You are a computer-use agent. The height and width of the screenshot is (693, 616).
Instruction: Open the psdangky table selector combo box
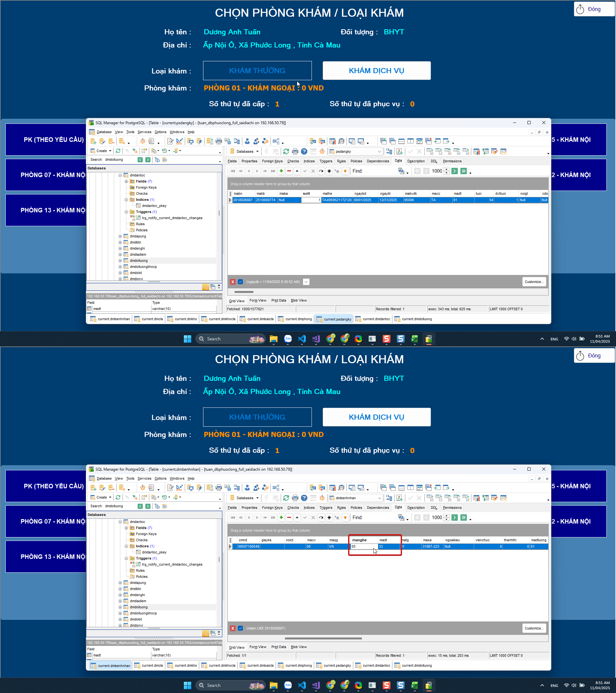[x=379, y=151]
